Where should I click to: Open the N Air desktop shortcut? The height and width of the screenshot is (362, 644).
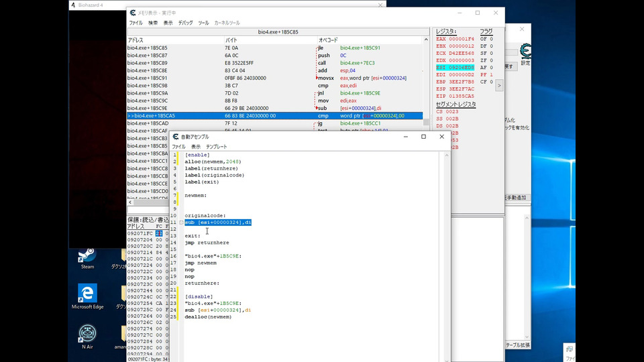point(87,333)
